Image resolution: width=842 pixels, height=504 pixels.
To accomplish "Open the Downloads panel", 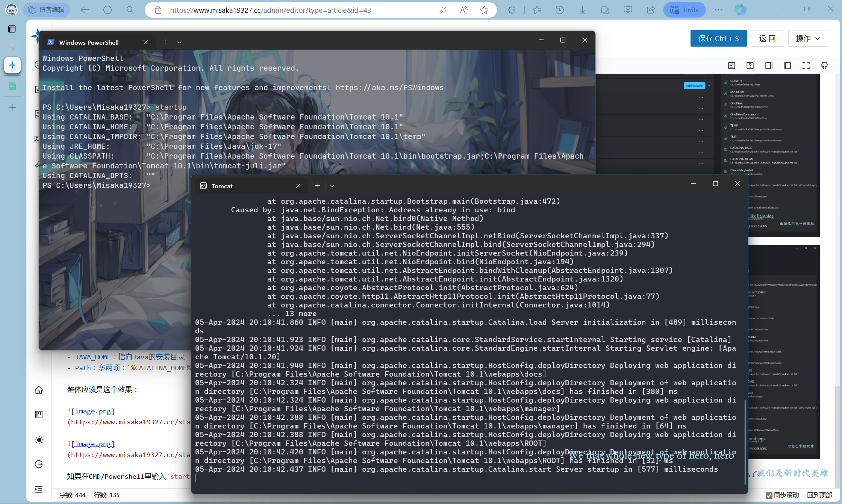I will (x=582, y=10).
